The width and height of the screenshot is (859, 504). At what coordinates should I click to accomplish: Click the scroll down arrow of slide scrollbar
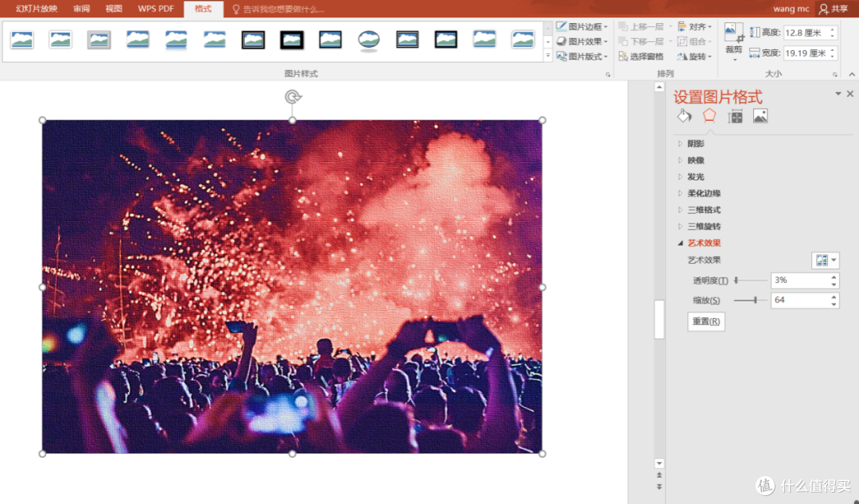tap(659, 463)
